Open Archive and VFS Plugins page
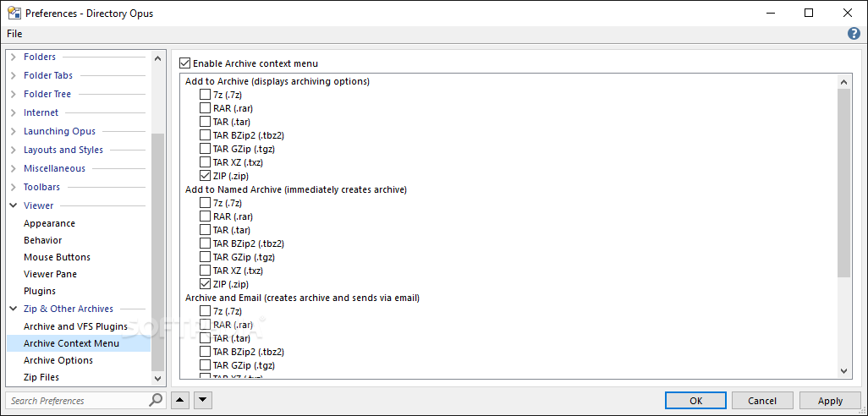Image resolution: width=868 pixels, height=416 pixels. (x=75, y=326)
